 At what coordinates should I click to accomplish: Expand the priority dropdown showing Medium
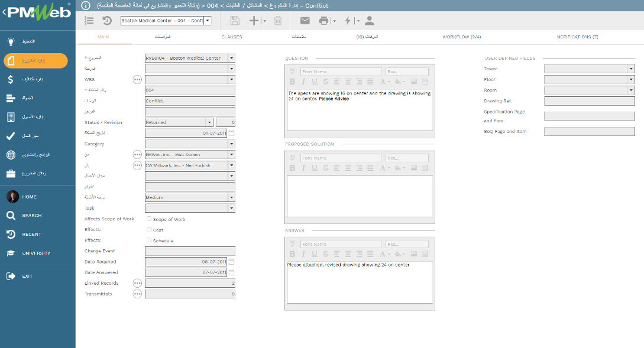coord(232,197)
